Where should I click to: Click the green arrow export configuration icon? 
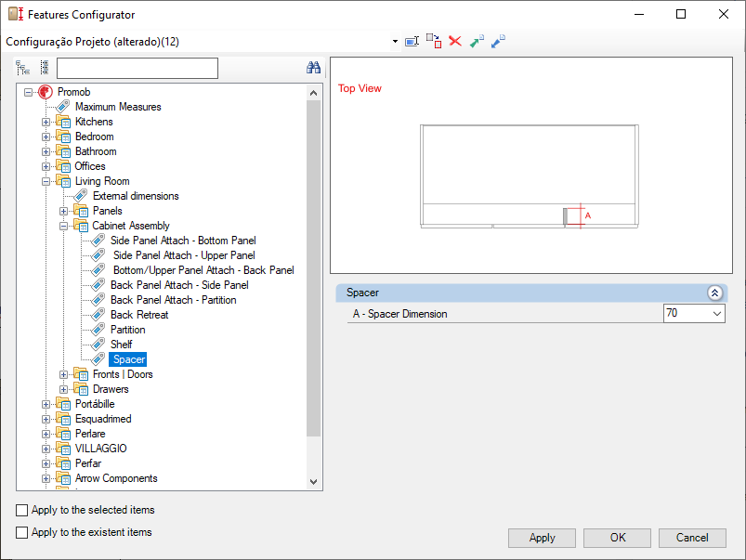477,42
